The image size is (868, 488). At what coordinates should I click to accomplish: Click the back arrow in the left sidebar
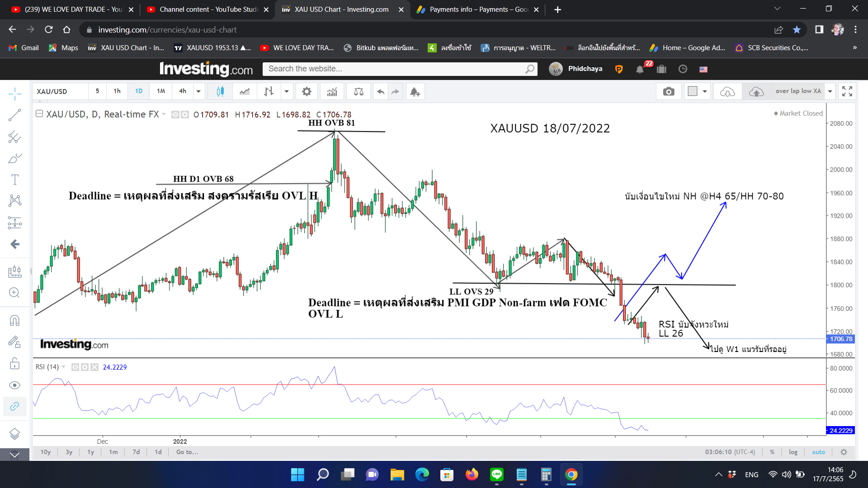tap(14, 244)
